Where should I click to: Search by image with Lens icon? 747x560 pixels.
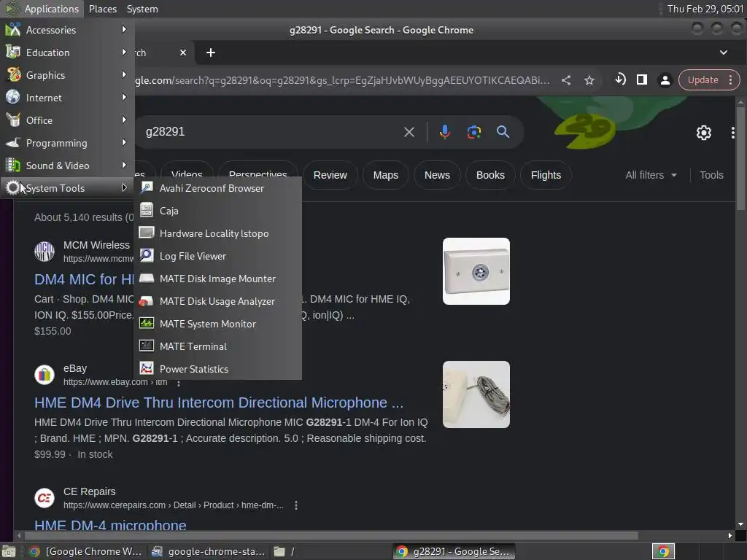pyautogui.click(x=473, y=132)
